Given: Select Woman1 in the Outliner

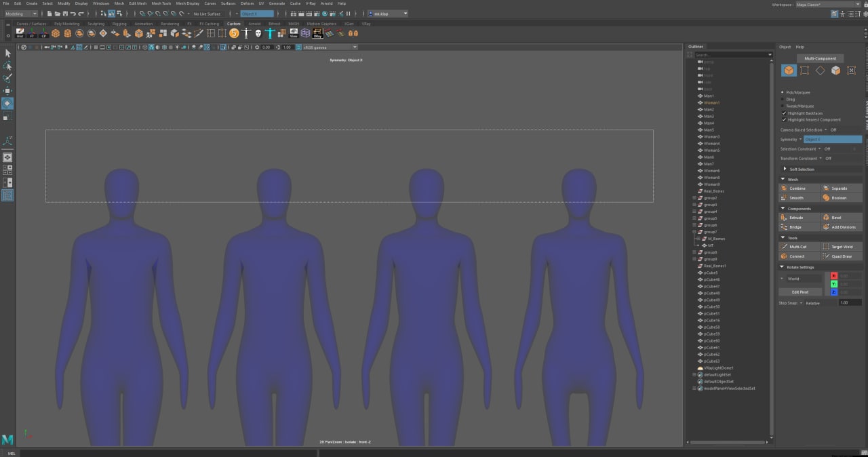Looking at the screenshot, I should [x=711, y=102].
